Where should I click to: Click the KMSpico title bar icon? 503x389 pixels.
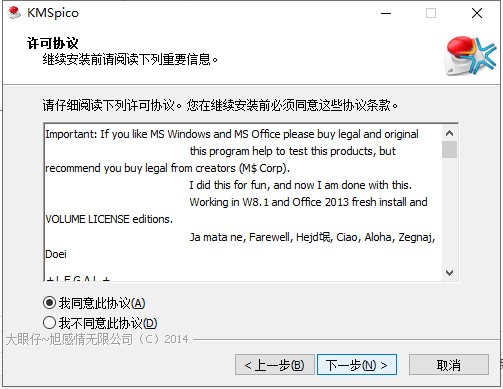click(x=14, y=13)
